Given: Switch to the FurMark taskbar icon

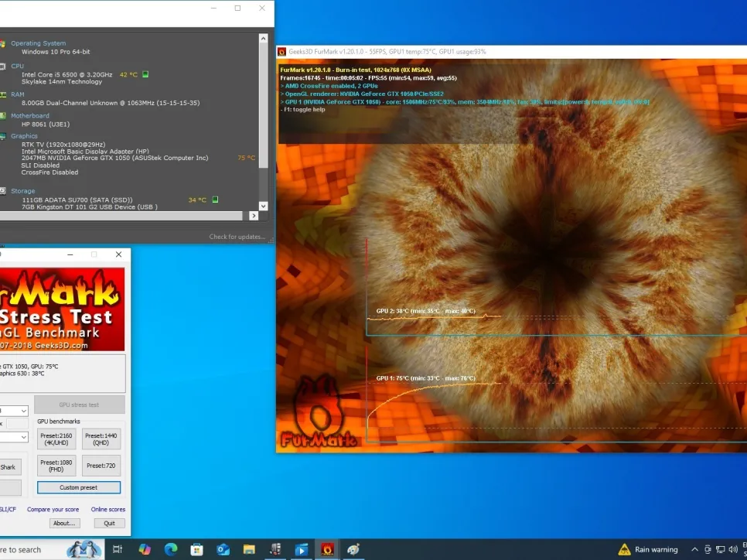Looking at the screenshot, I should (x=327, y=549).
